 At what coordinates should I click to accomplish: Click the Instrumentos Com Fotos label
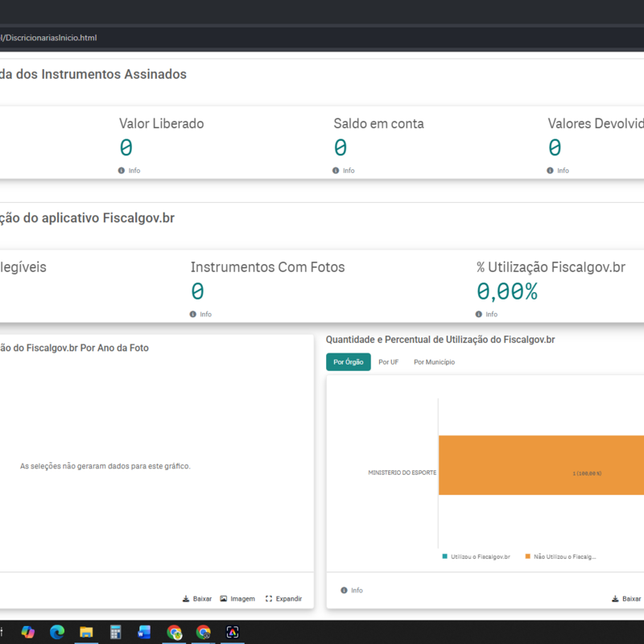click(268, 267)
